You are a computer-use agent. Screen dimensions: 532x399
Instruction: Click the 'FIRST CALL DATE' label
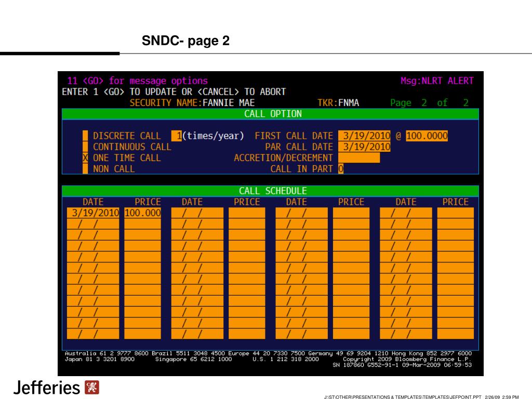[294, 136]
